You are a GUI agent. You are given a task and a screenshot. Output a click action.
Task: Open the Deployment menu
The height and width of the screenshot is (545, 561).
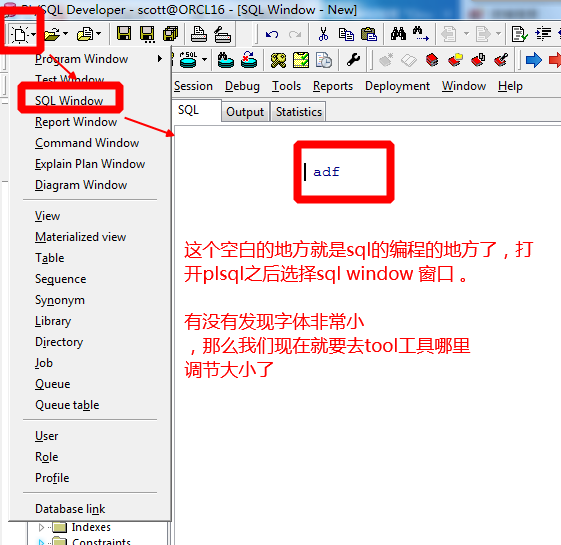click(397, 86)
